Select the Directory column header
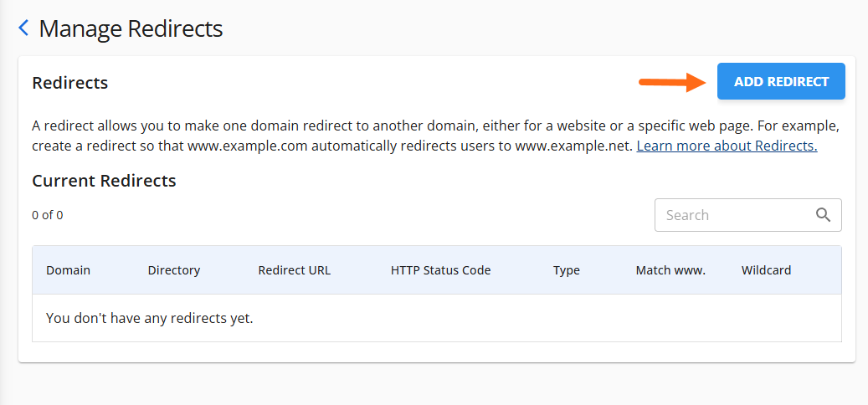 [x=174, y=270]
